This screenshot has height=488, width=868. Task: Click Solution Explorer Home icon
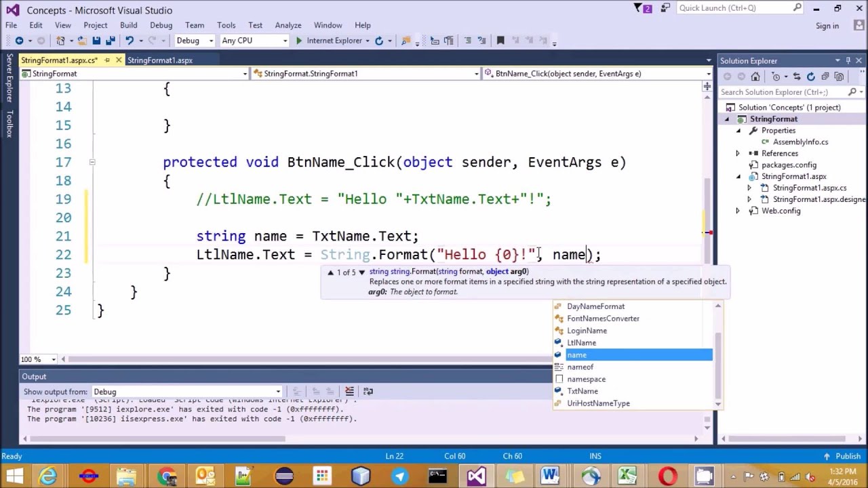(755, 77)
